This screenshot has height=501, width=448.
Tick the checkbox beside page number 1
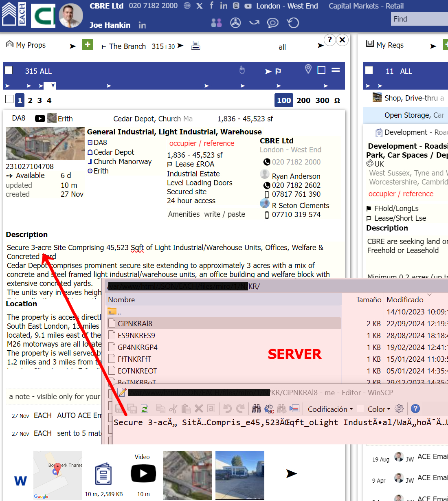(x=9, y=99)
